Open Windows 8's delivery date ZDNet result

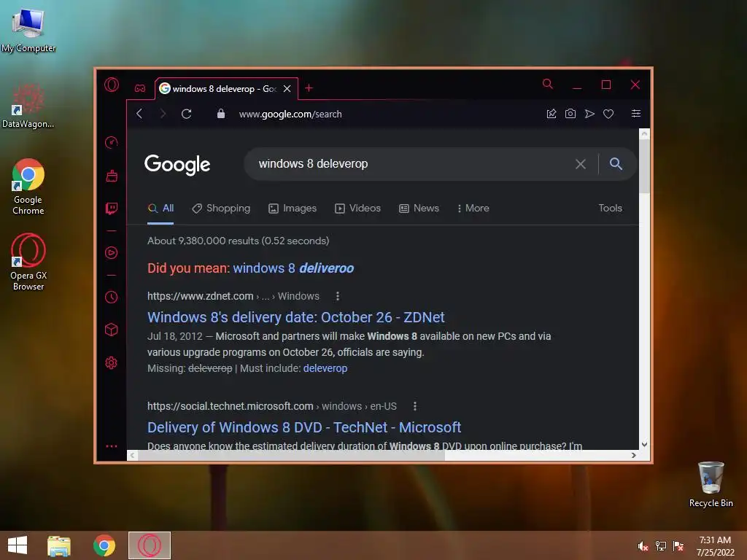tap(296, 317)
